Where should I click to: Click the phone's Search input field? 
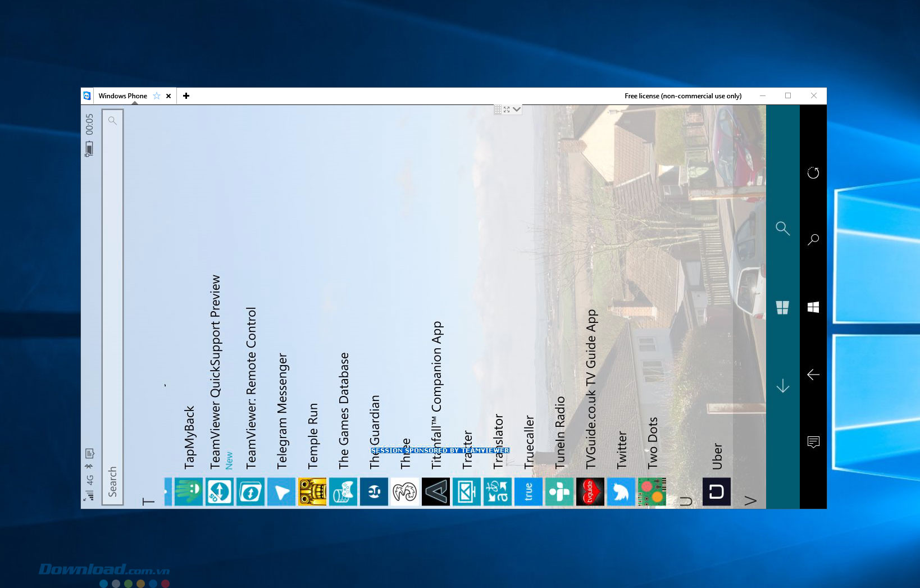[112, 307]
